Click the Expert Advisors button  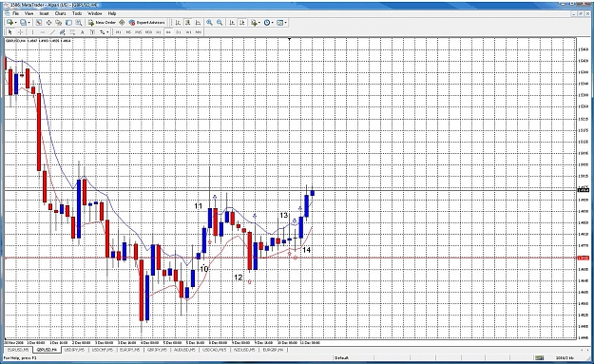[146, 23]
